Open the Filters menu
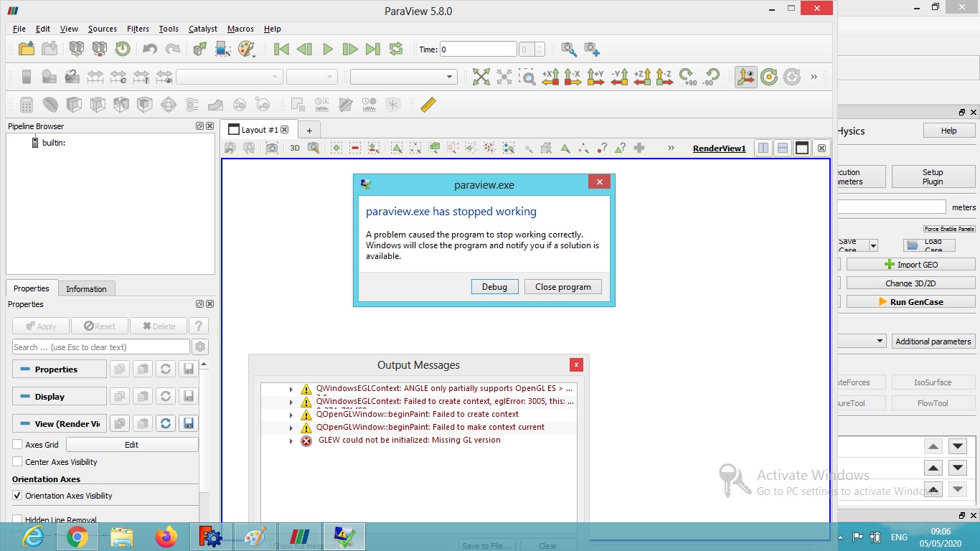980x551 pixels. (x=138, y=29)
